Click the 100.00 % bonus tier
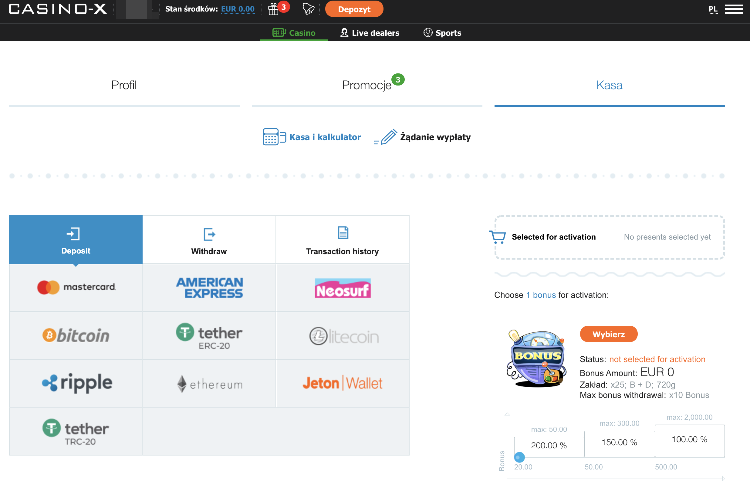 [x=689, y=439]
